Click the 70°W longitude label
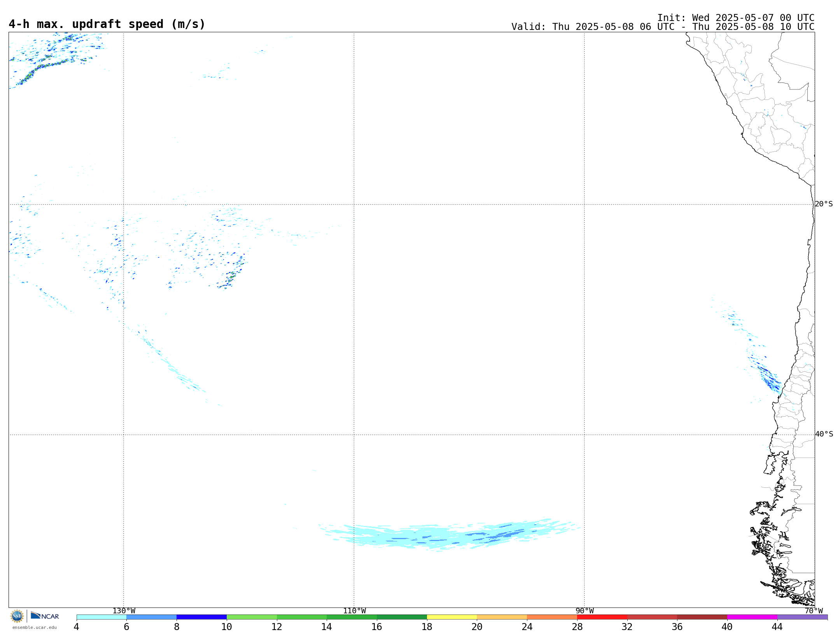 point(814,611)
